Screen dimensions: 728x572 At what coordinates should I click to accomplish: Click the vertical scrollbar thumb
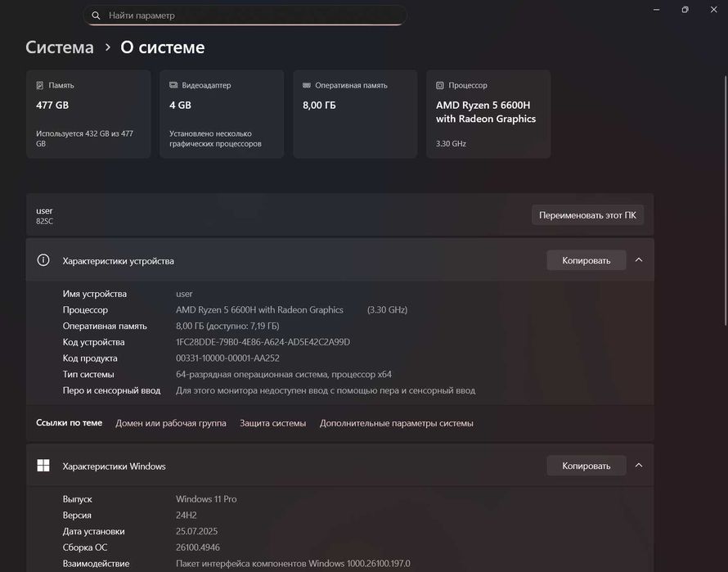click(x=726, y=200)
